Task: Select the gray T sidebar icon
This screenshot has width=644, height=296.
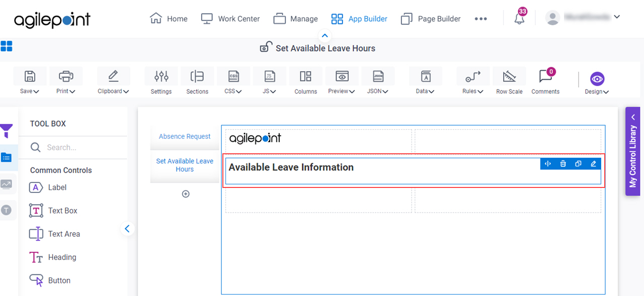Action: pyautogui.click(x=6, y=210)
